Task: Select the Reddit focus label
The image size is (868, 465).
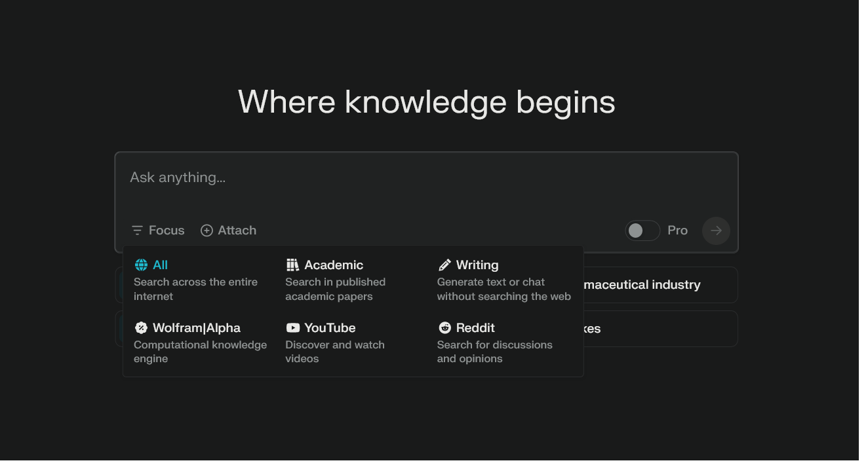Action: click(x=475, y=328)
